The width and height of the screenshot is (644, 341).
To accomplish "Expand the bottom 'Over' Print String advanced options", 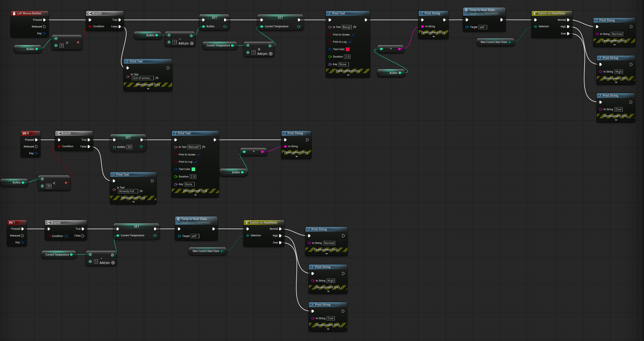I will tap(328, 329).
